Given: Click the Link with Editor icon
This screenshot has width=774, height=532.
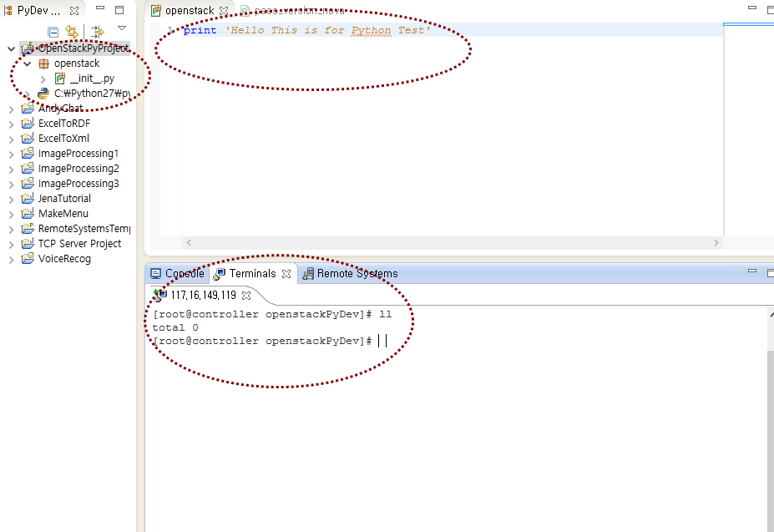Looking at the screenshot, I should (98, 30).
